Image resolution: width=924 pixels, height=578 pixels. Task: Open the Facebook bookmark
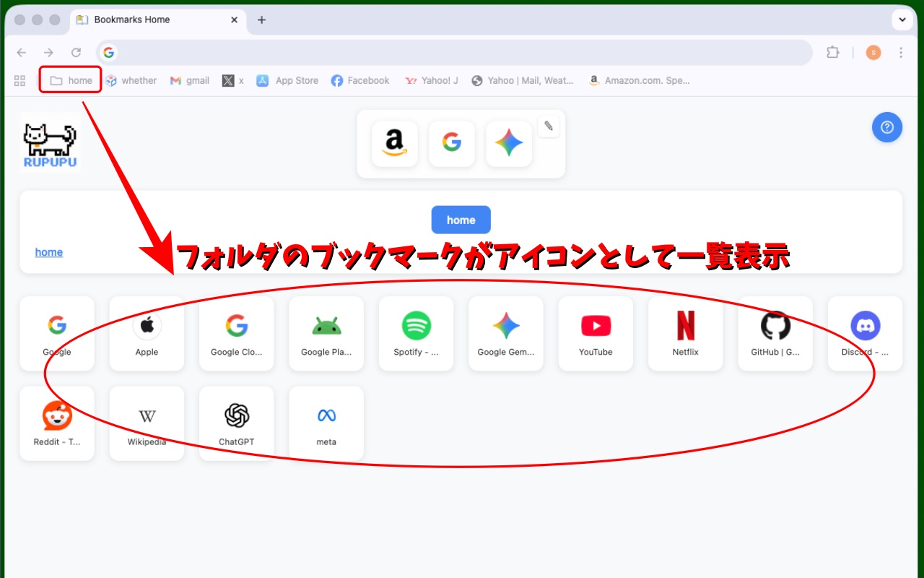(360, 80)
